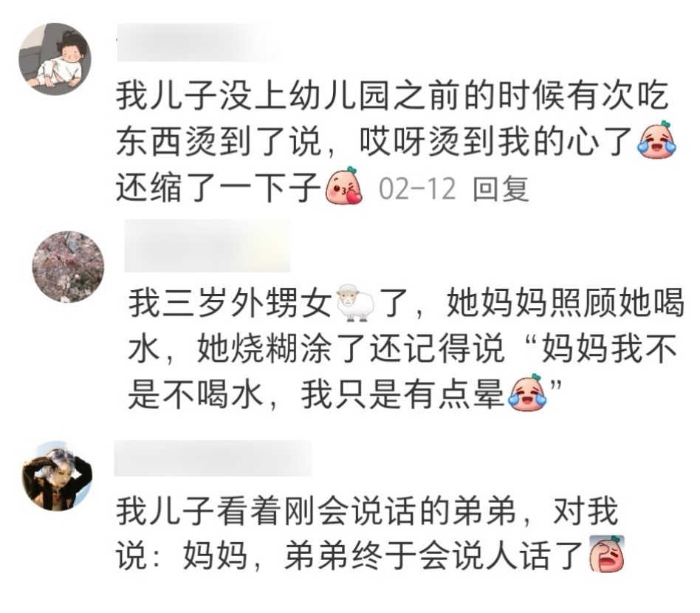Click the 02-12 date stamp
This screenshot has height=613, width=700.
click(x=417, y=188)
